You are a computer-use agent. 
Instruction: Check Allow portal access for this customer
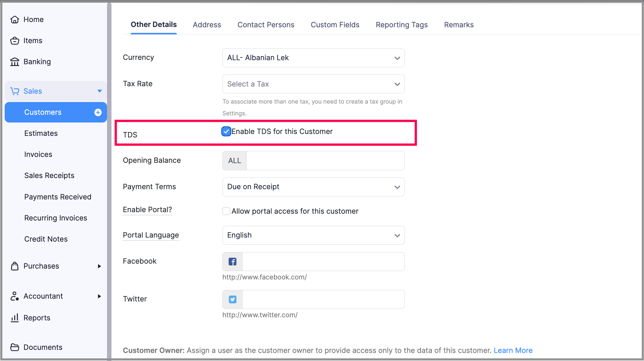[x=226, y=211]
